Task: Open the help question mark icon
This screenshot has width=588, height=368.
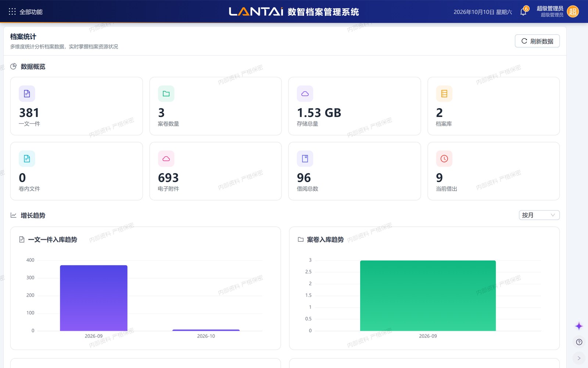Action: (579, 342)
